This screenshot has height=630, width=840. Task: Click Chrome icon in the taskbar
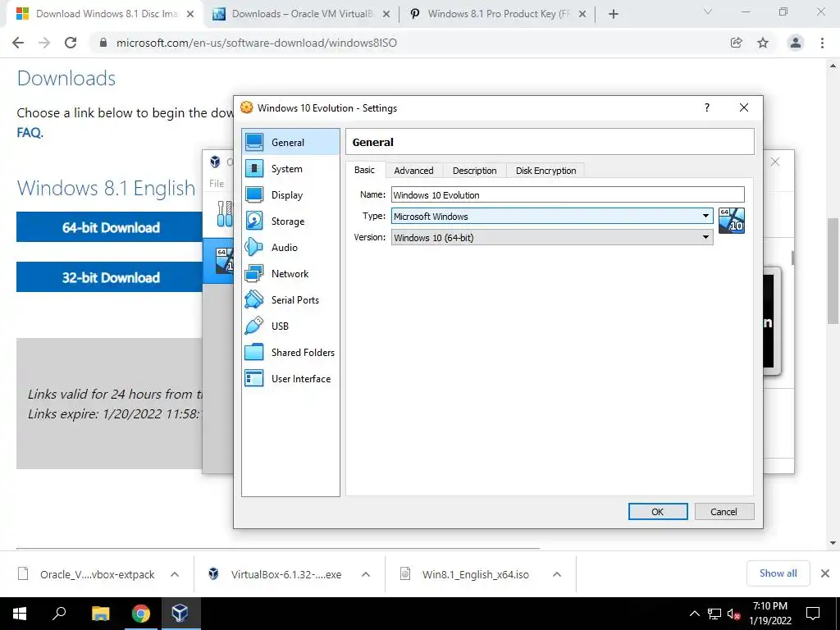141,614
